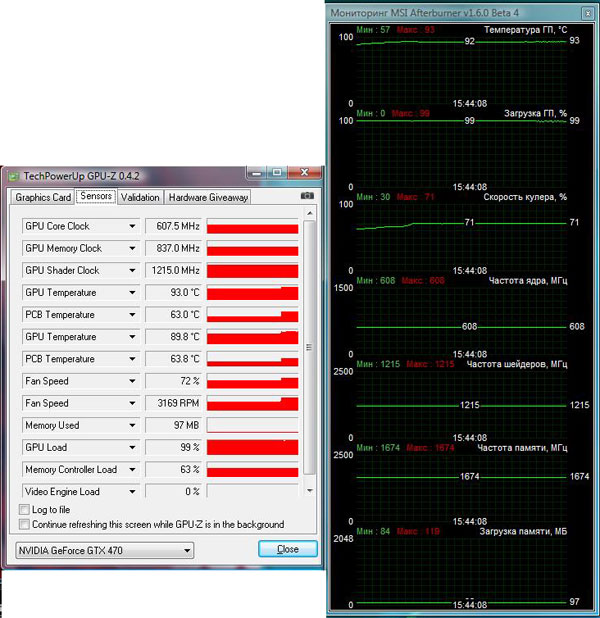
Task: Close the MSI Afterburner monitoring window
Action: pyautogui.click(x=588, y=13)
